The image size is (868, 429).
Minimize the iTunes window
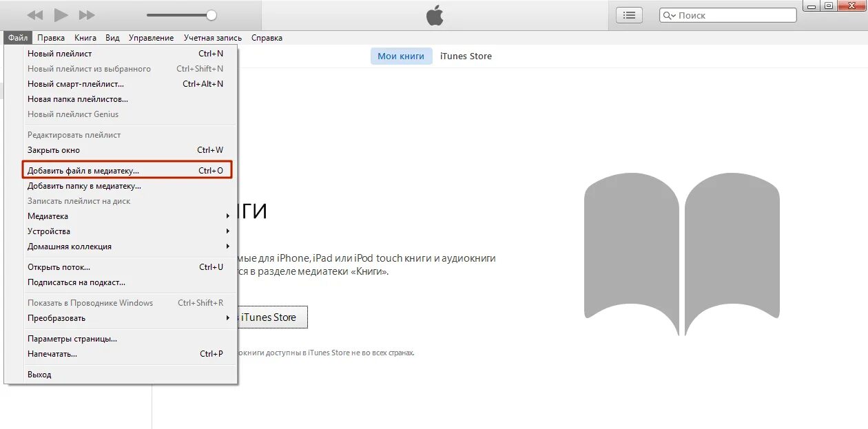pos(813,6)
